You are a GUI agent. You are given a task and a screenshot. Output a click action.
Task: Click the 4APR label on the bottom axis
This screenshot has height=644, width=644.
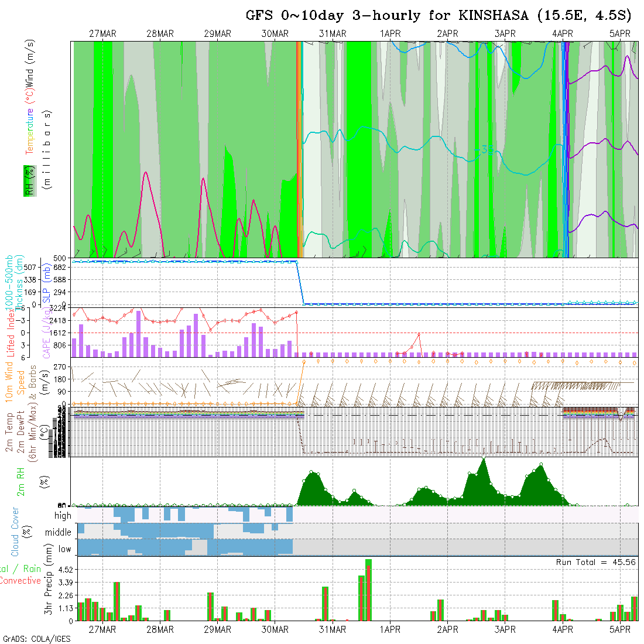pos(563,629)
